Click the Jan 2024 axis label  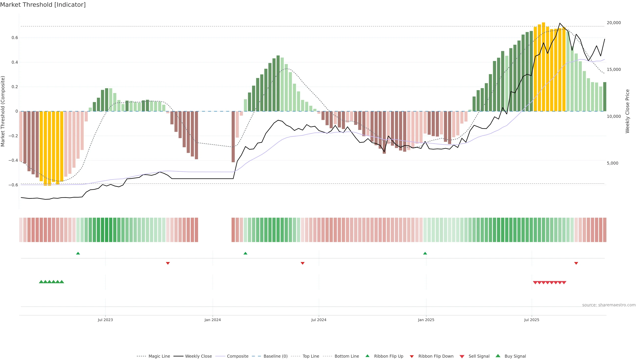pos(212,320)
